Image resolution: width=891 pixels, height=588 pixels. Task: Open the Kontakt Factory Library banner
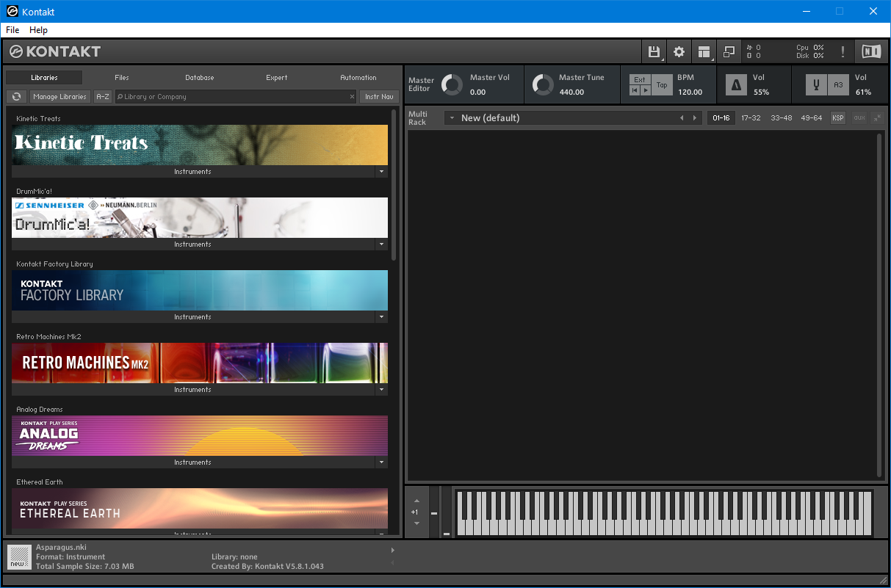point(200,290)
